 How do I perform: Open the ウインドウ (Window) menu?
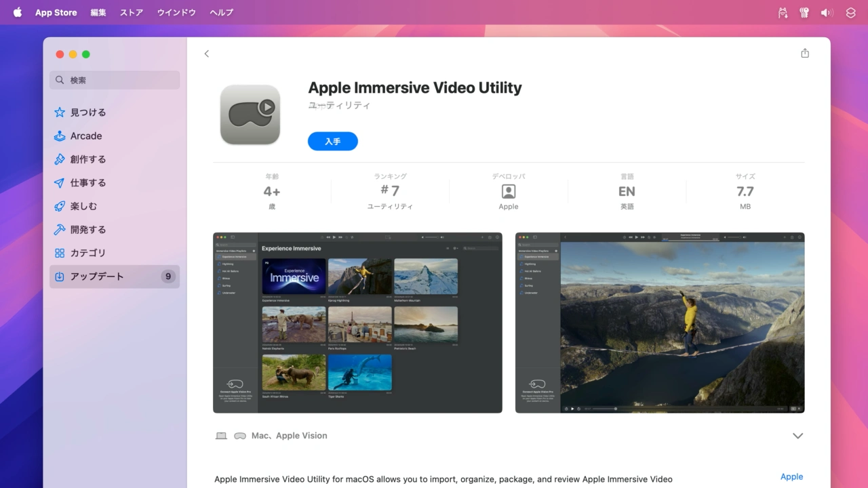[x=176, y=12]
